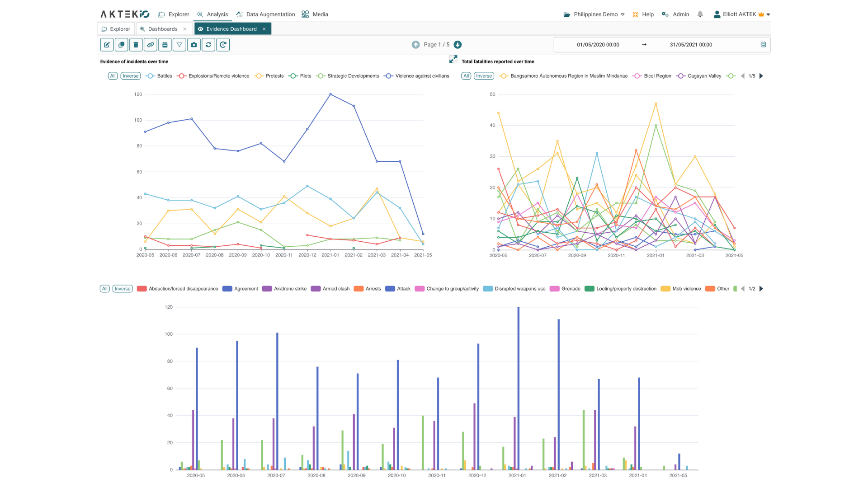Open the Delete dashboard trash icon

coord(136,45)
